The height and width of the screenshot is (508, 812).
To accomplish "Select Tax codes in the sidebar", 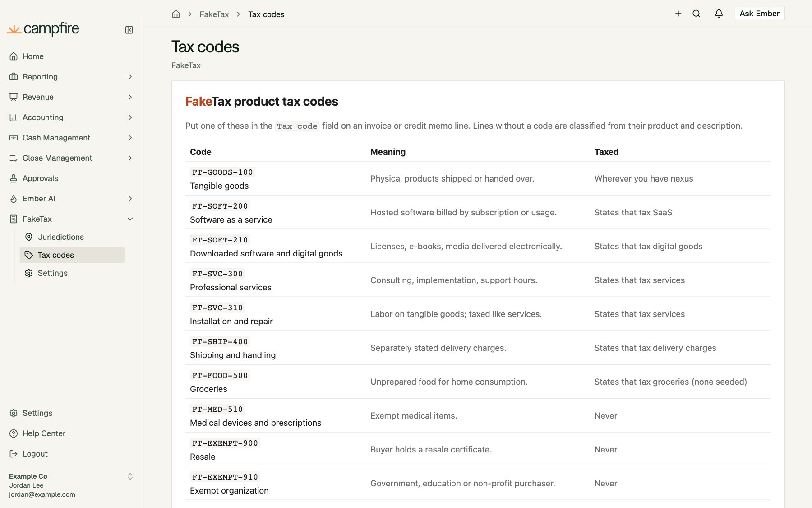I will click(x=72, y=255).
